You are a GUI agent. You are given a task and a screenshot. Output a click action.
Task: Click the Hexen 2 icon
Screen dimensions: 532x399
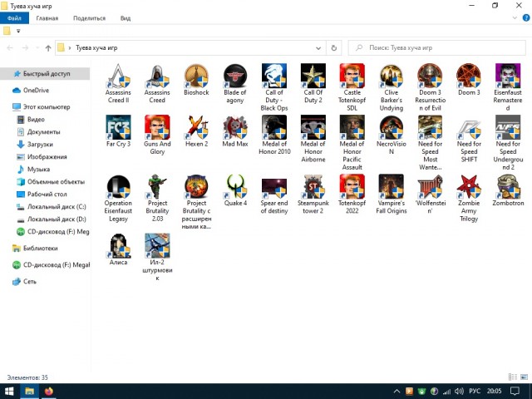pos(196,127)
